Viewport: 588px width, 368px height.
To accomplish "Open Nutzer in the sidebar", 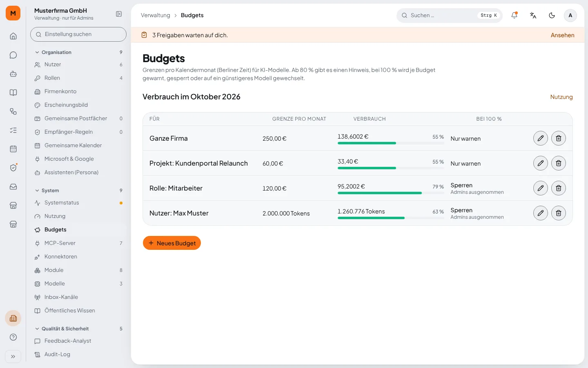I will click(78, 65).
